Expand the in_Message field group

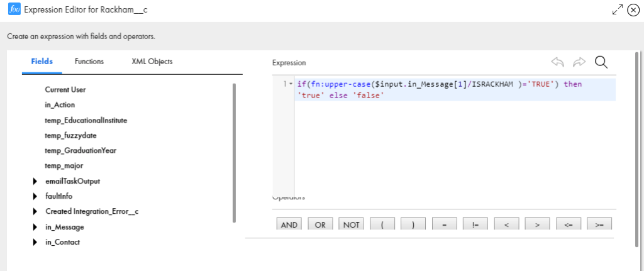point(35,227)
